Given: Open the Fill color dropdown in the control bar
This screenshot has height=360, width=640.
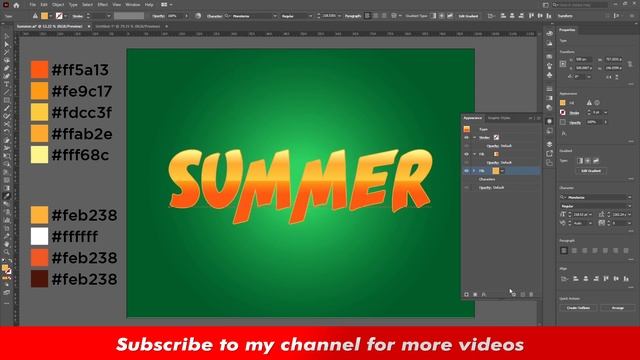Looking at the screenshot, I should coord(51,16).
